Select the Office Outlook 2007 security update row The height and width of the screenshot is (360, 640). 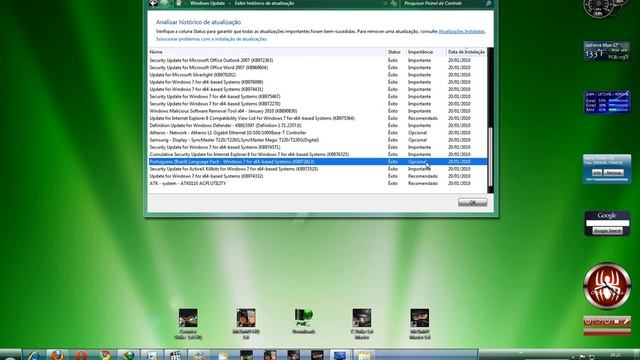coord(318,60)
